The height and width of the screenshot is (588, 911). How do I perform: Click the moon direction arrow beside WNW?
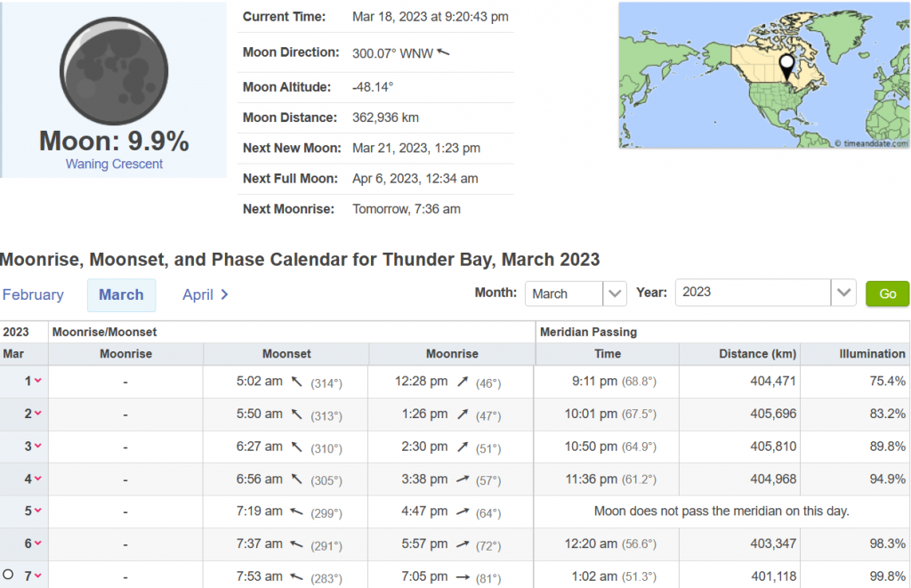coord(444,53)
